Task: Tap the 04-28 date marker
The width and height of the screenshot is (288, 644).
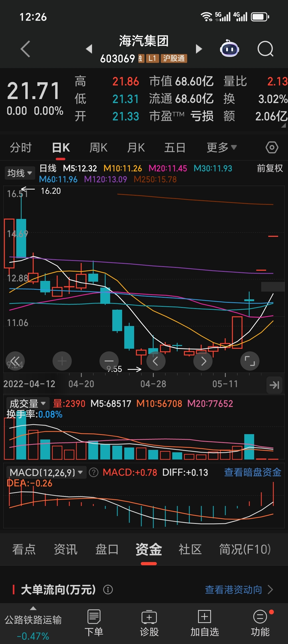Action: pyautogui.click(x=153, y=384)
